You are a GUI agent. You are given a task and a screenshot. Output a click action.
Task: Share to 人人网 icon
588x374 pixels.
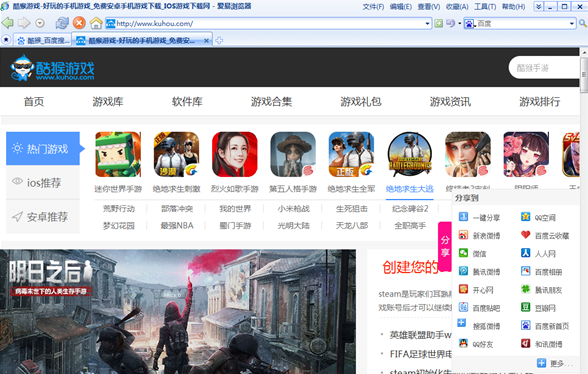[525, 253]
